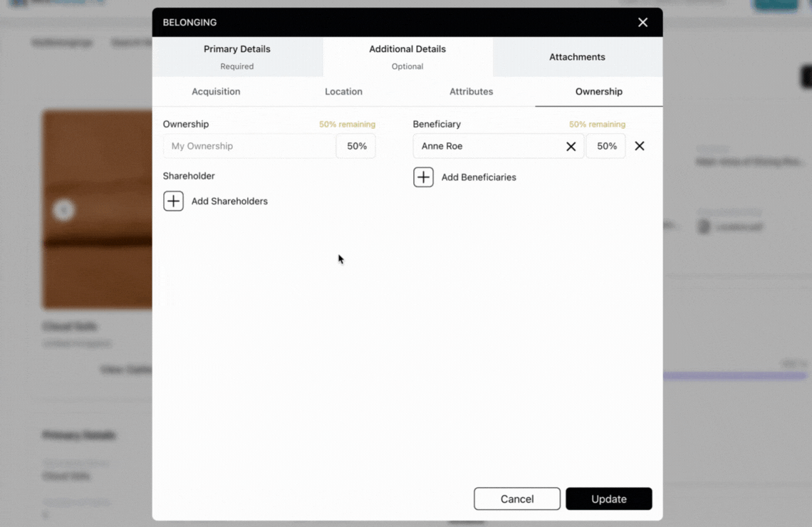Select the beneficiary 50% percentage field

(x=606, y=146)
